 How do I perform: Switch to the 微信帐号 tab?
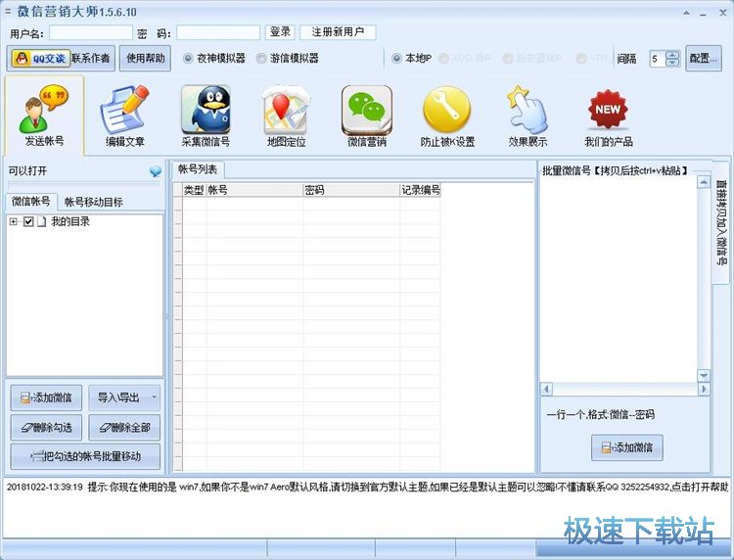(x=31, y=202)
